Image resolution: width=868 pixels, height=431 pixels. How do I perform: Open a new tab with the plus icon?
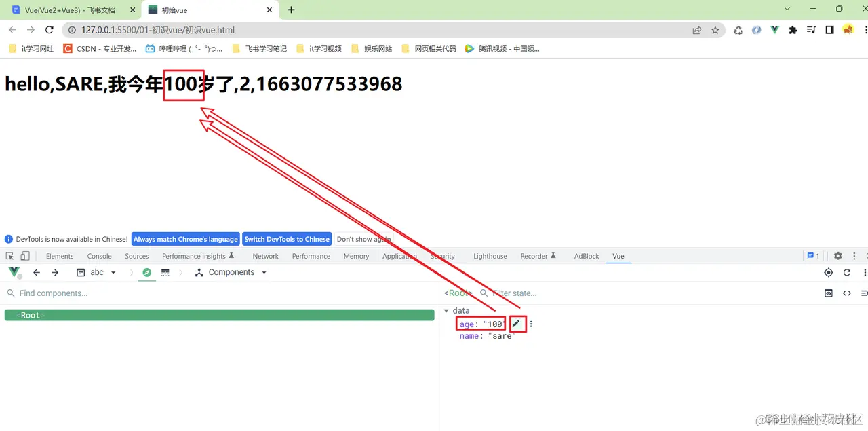point(291,10)
